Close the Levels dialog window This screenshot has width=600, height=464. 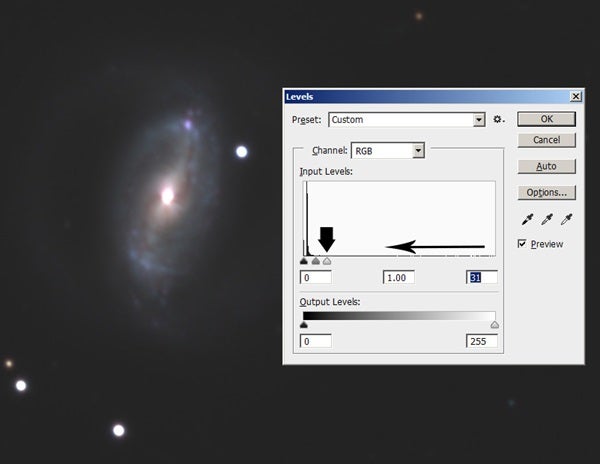[576, 96]
